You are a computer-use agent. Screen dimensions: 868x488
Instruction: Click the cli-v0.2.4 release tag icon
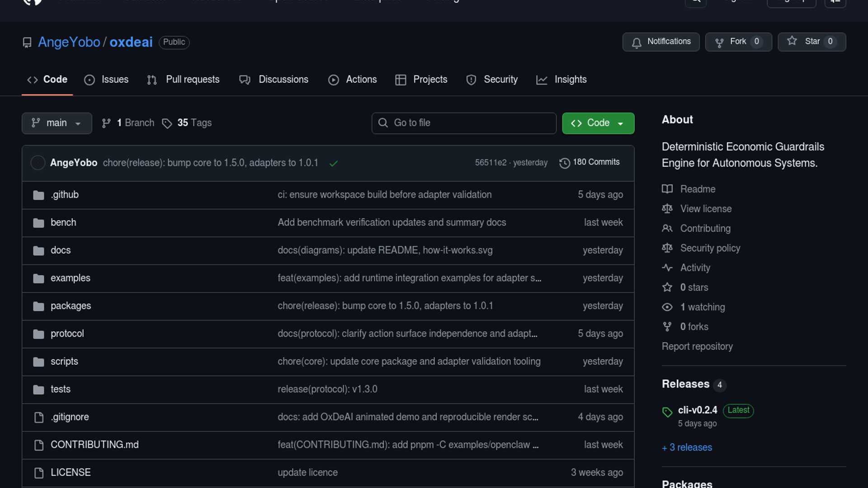pyautogui.click(x=667, y=412)
